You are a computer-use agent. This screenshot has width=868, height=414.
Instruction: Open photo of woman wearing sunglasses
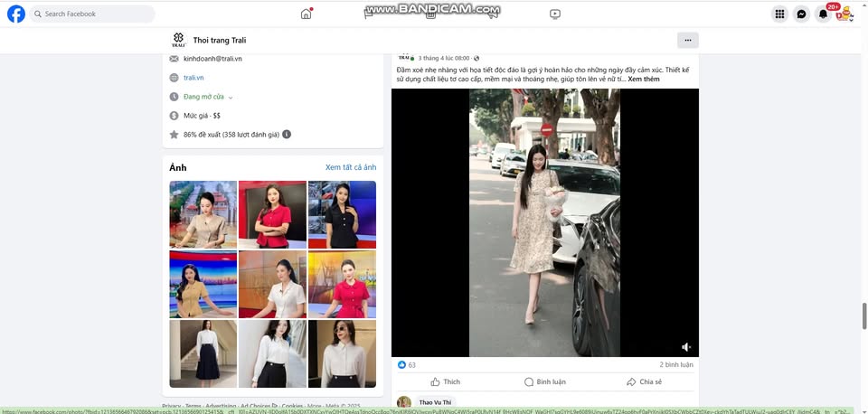342,353
